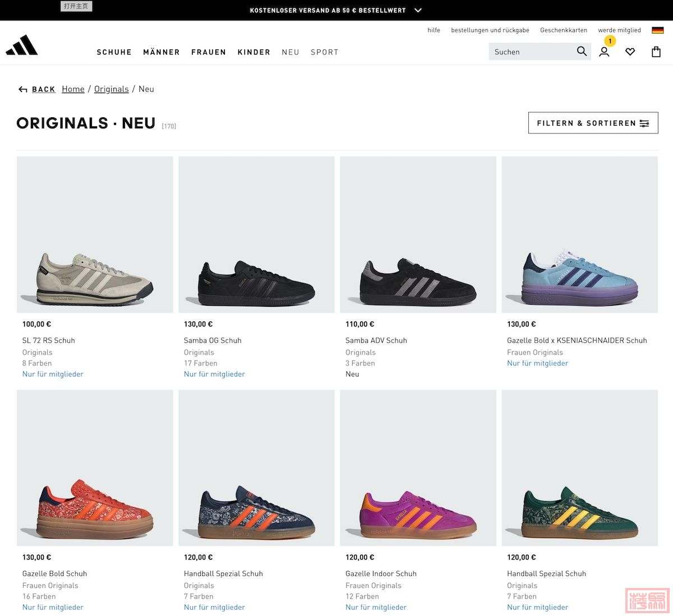673x616 pixels.
Task: Open Filtern & Sortieren panel
Action: [x=593, y=123]
